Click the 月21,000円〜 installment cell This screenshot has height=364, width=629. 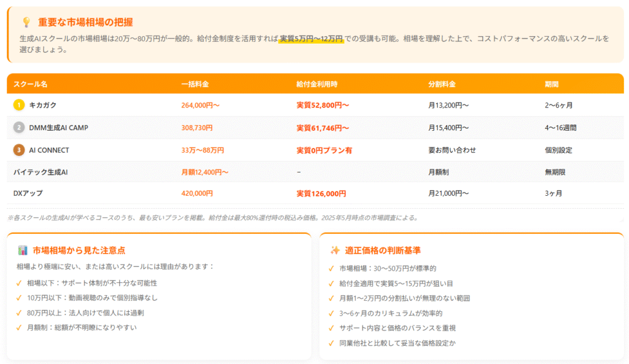click(448, 193)
